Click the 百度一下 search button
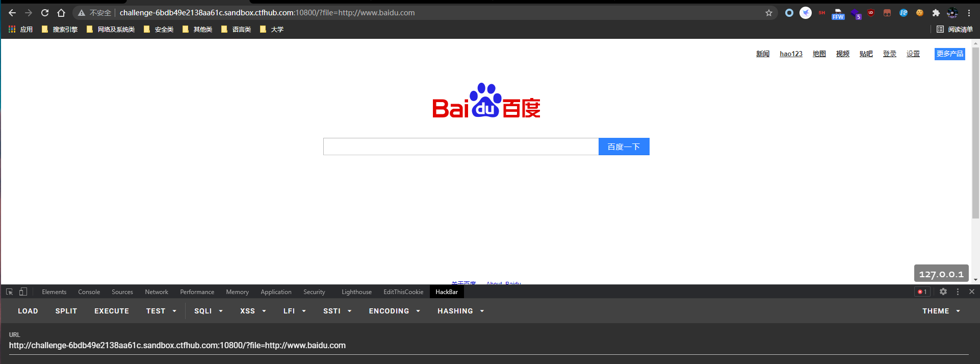The image size is (980, 364). pyautogui.click(x=624, y=147)
